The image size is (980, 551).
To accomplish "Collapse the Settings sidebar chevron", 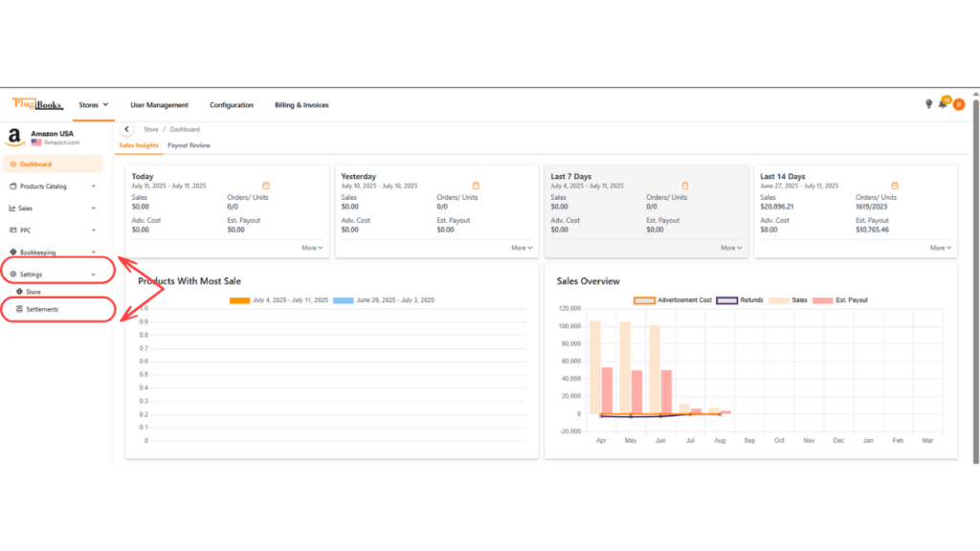I will click(x=94, y=275).
